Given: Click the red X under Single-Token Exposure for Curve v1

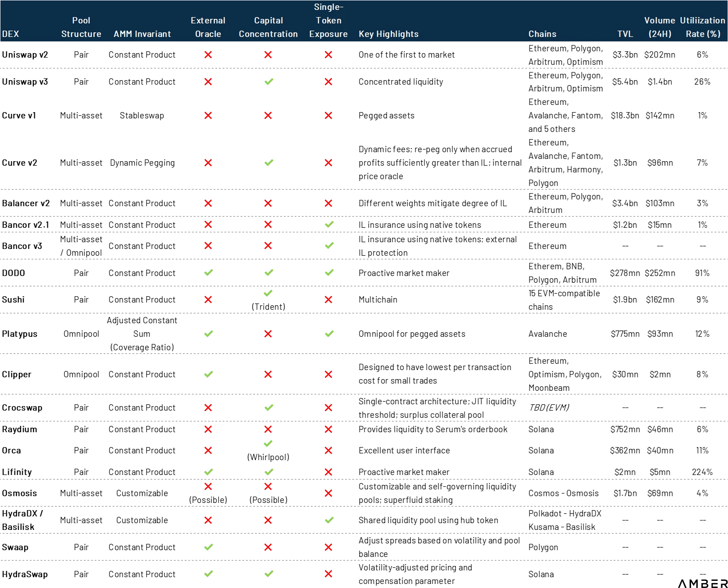Looking at the screenshot, I should point(328,115).
